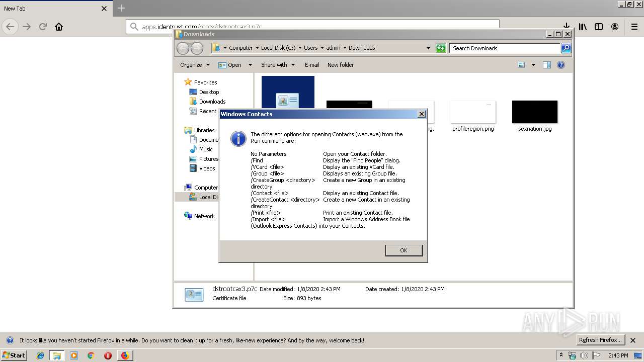Image resolution: width=644 pixels, height=362 pixels.
Task: Open Firefox hamburger menu
Action: (634, 27)
